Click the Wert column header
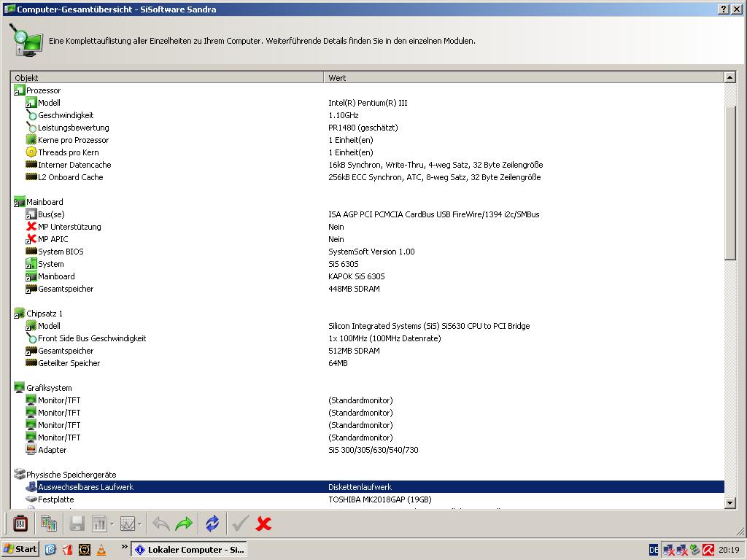This screenshot has width=747, height=560. click(x=524, y=77)
